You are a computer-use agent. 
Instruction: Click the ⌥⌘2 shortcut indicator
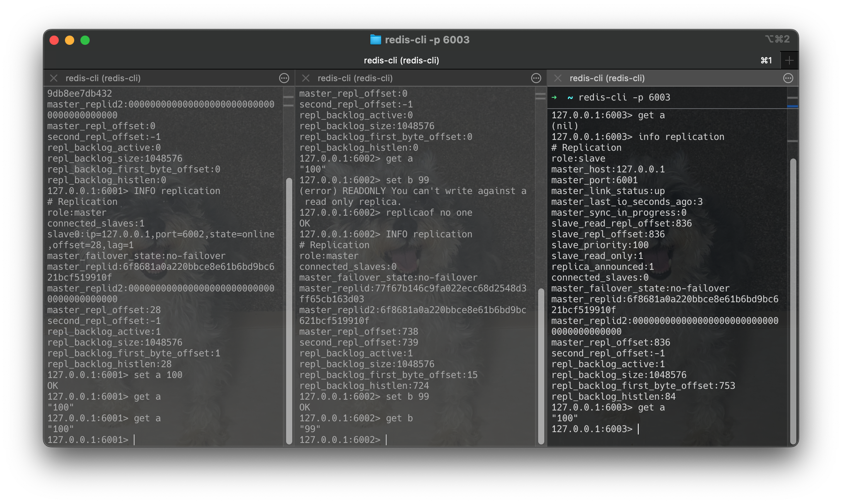click(777, 39)
